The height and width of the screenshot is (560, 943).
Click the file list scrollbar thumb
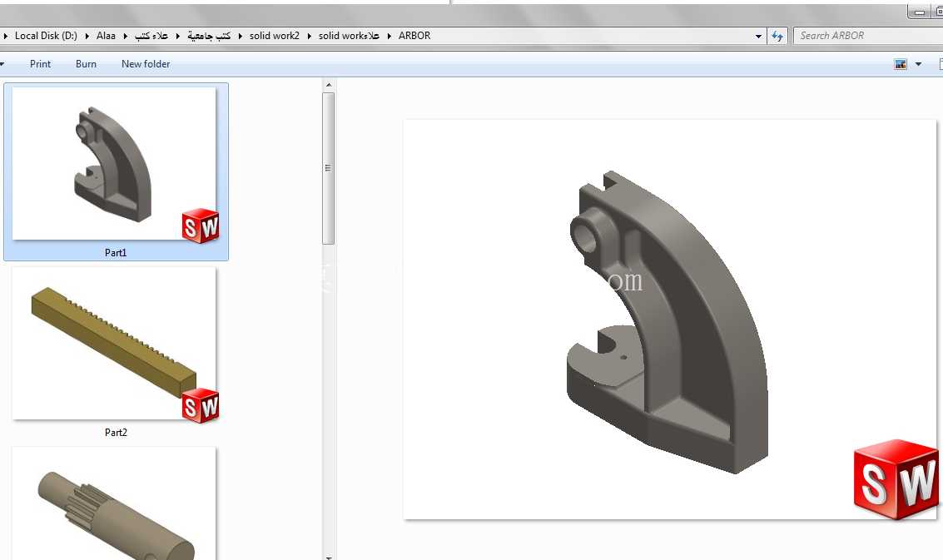(x=329, y=168)
